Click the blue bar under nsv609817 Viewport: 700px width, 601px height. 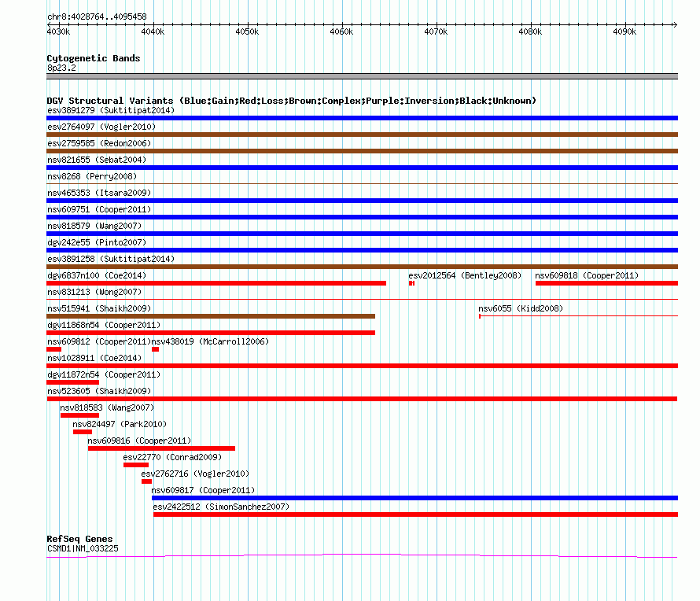[414, 498]
